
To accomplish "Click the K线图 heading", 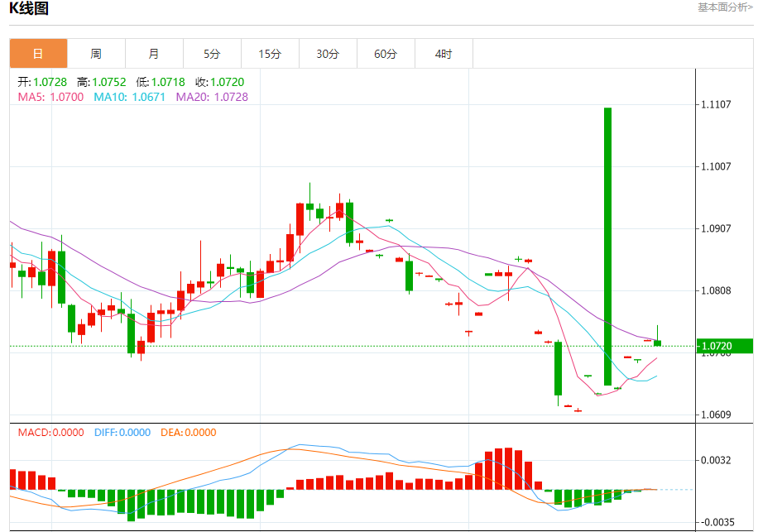I will point(29,8).
